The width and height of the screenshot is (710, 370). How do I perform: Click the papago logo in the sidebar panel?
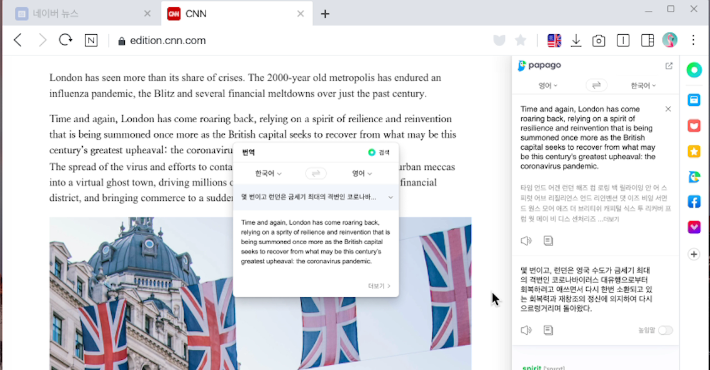click(539, 65)
